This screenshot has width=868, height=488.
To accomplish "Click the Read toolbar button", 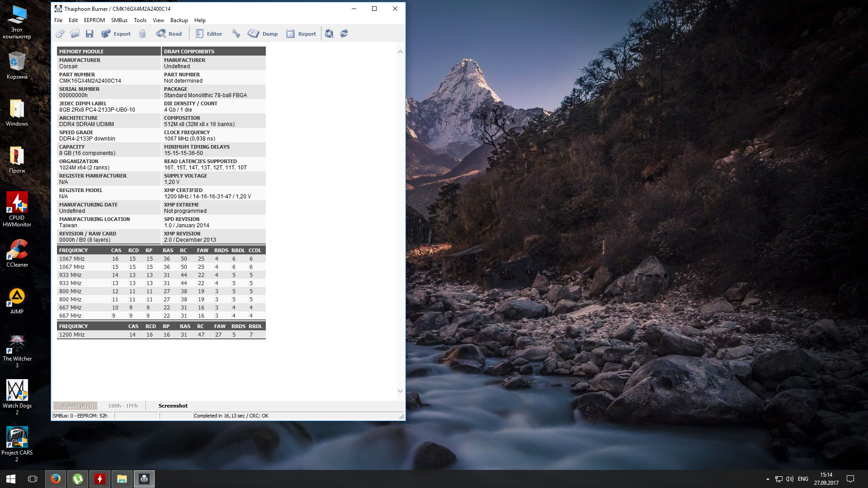I will [169, 34].
